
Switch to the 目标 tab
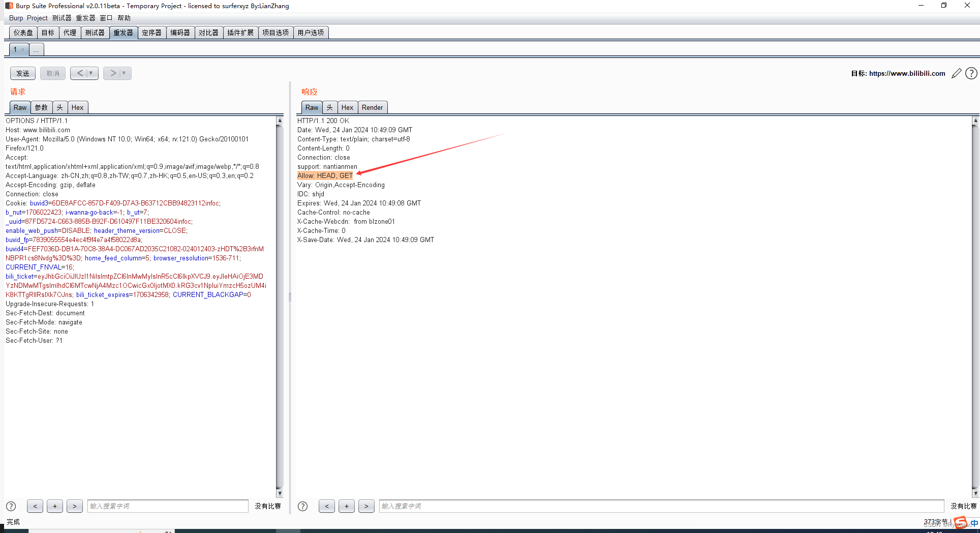pos(48,33)
